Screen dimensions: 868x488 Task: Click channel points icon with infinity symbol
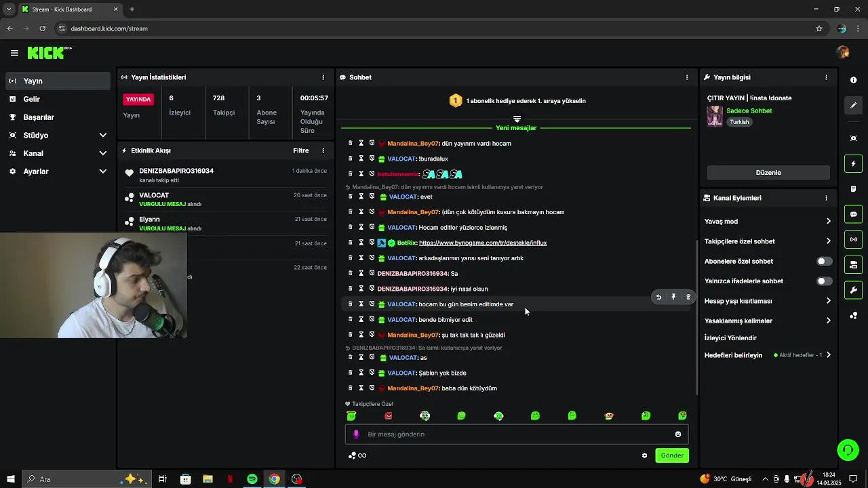(x=357, y=455)
